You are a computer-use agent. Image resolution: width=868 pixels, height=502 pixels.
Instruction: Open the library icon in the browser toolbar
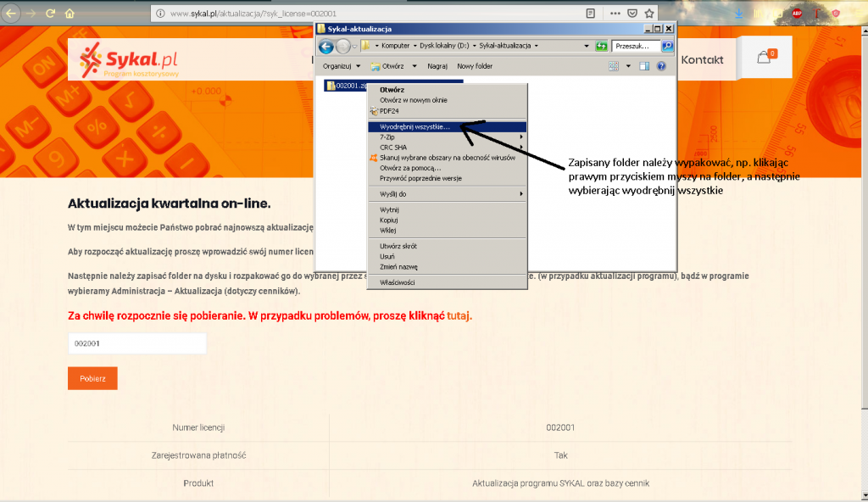point(758,13)
